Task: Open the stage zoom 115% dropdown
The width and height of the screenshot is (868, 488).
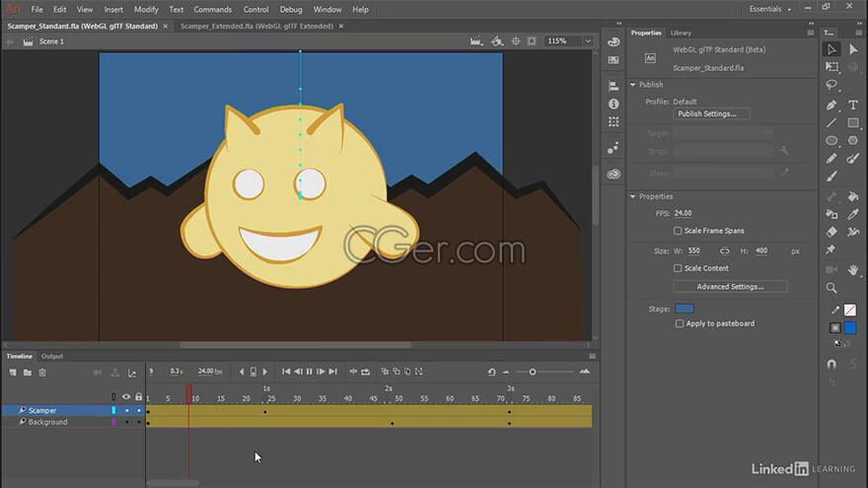Action: [588, 41]
